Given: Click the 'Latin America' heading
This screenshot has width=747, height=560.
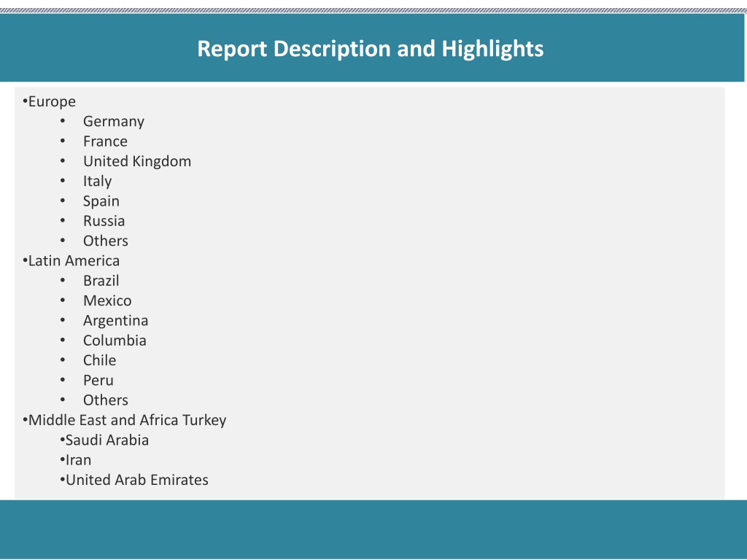Looking at the screenshot, I should (74, 261).
